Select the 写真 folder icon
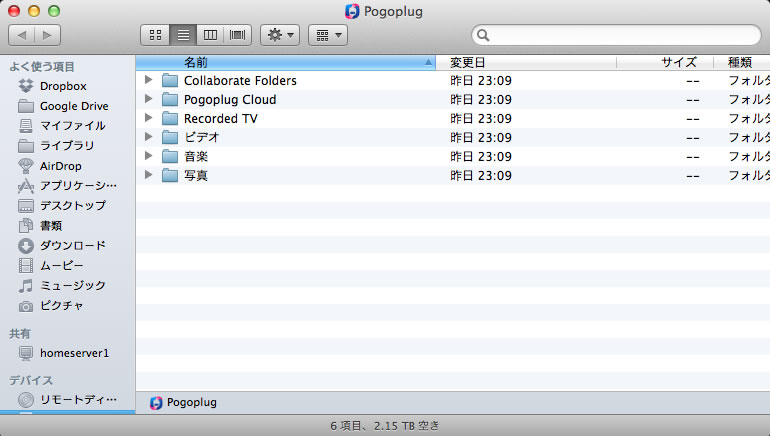The width and height of the screenshot is (770, 436). coord(170,175)
